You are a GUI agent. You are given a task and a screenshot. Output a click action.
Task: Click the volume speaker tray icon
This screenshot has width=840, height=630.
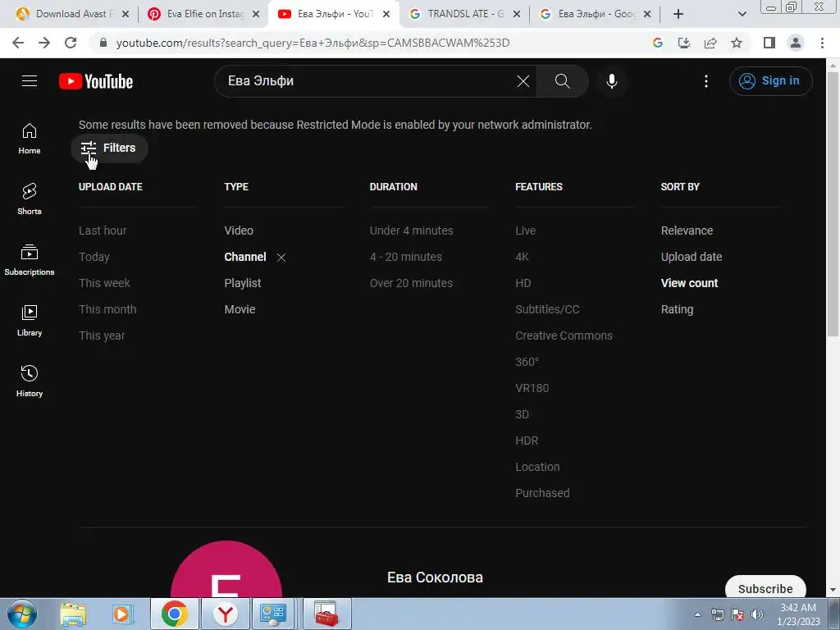pos(757,614)
